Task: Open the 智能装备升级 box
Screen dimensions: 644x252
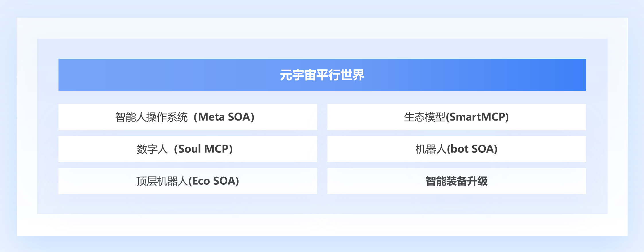Action: 456,181
